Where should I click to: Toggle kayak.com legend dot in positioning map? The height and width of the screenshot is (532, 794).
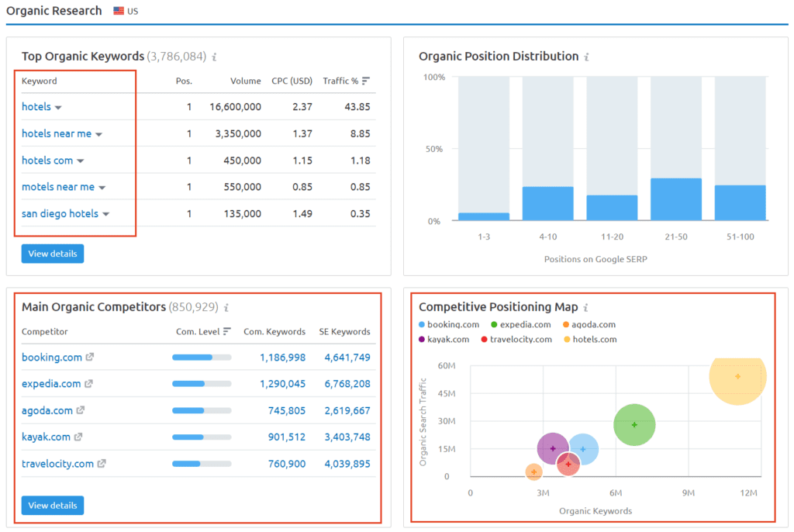(422, 340)
